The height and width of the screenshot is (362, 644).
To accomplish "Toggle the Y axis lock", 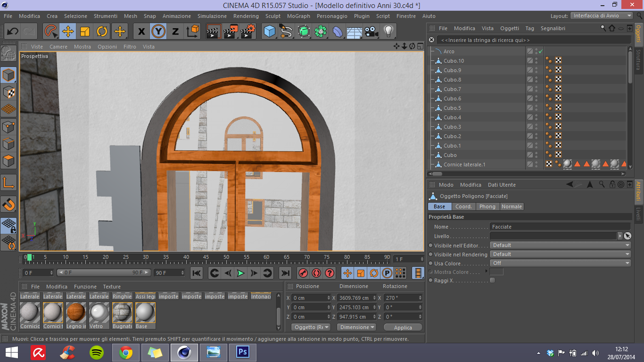I will (158, 32).
